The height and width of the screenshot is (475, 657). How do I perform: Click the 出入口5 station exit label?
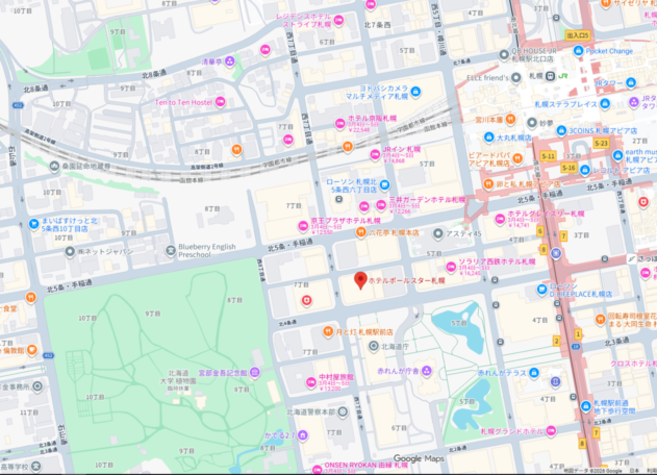point(577,34)
